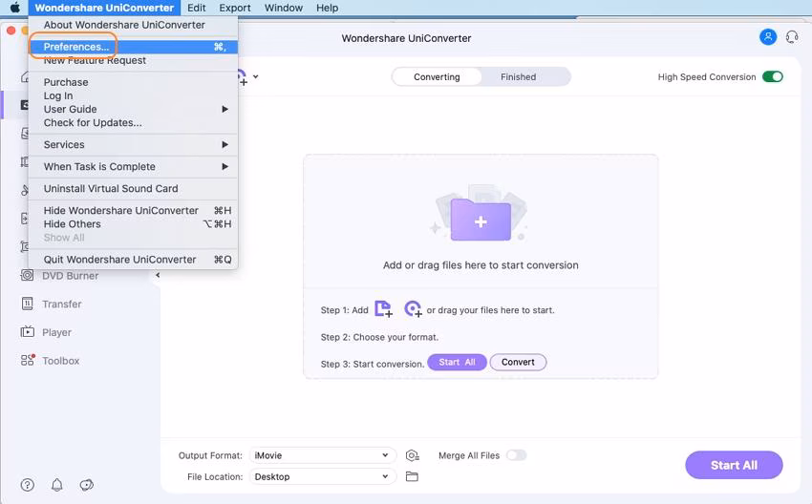
Task: Open file location folder icon
Action: [x=412, y=476]
